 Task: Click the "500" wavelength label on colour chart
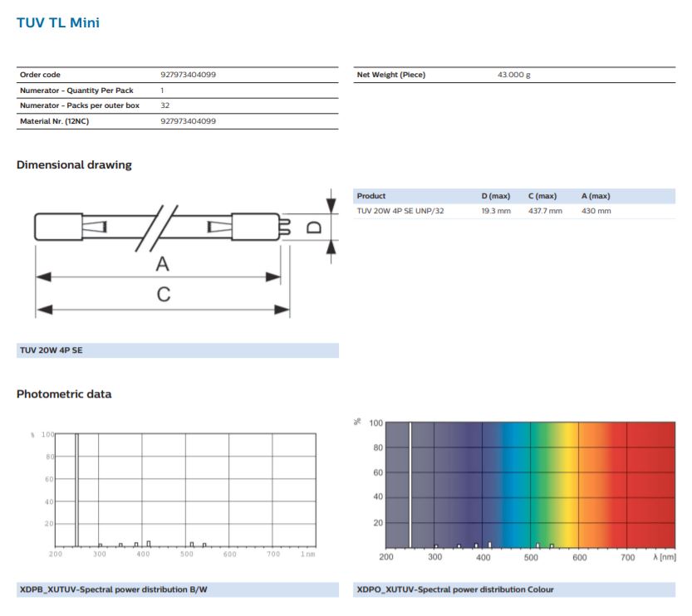click(531, 557)
